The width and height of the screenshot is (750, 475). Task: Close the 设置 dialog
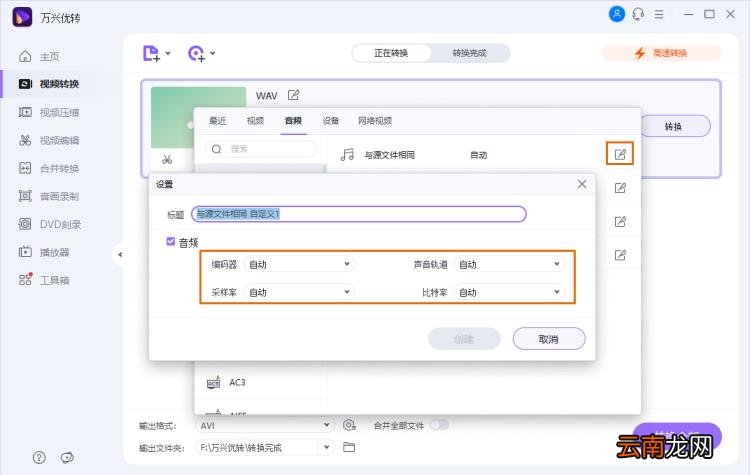(582, 184)
